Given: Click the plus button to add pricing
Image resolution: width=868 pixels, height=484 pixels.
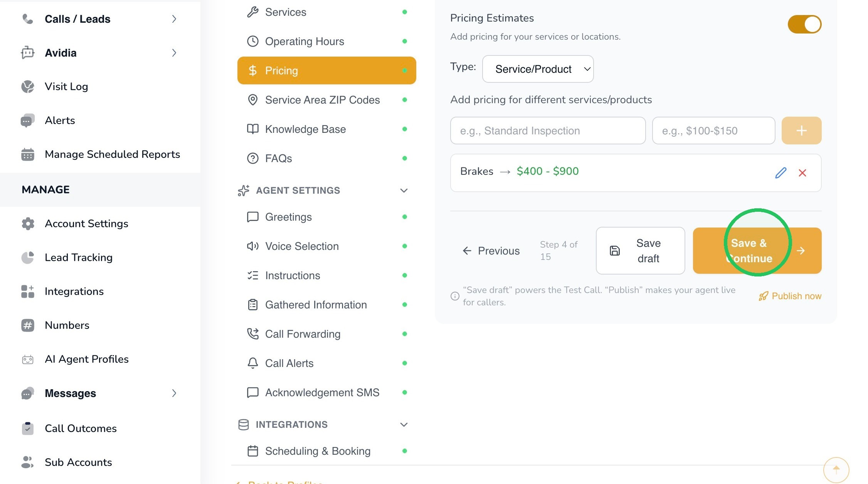Looking at the screenshot, I should click(x=801, y=131).
